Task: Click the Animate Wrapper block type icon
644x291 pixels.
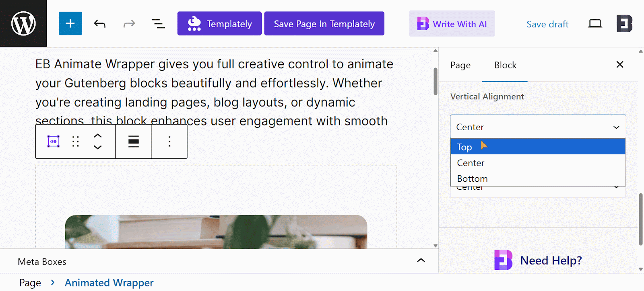Action: [54, 141]
